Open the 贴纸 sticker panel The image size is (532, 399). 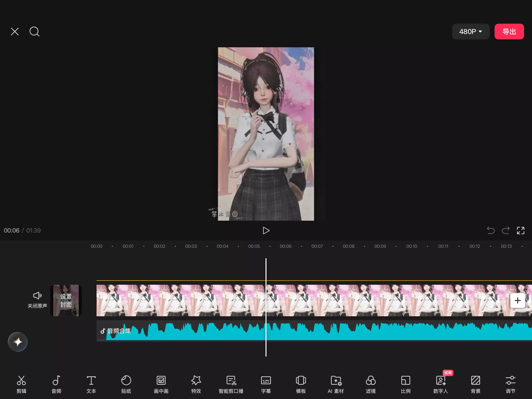coord(126,384)
